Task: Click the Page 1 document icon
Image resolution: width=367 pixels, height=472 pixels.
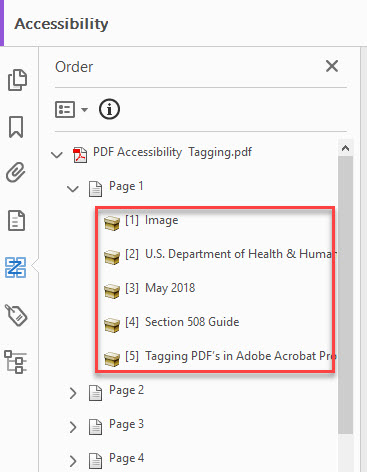Action: point(95,189)
